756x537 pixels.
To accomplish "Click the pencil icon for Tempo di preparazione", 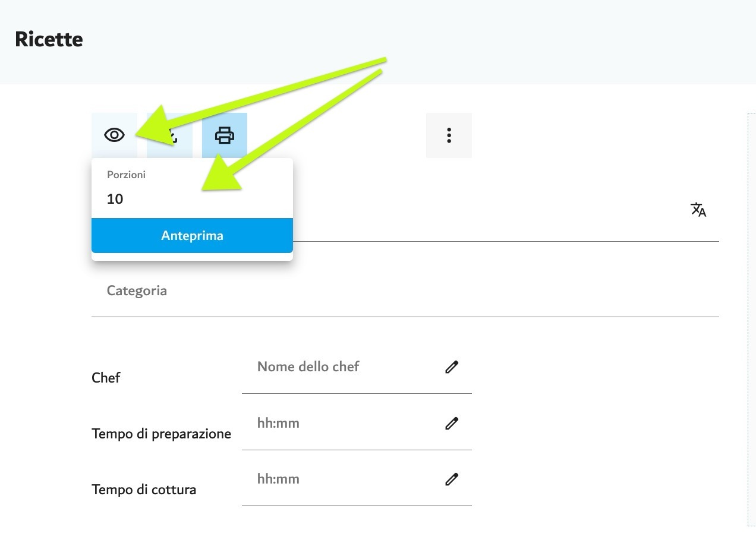I will click(452, 424).
